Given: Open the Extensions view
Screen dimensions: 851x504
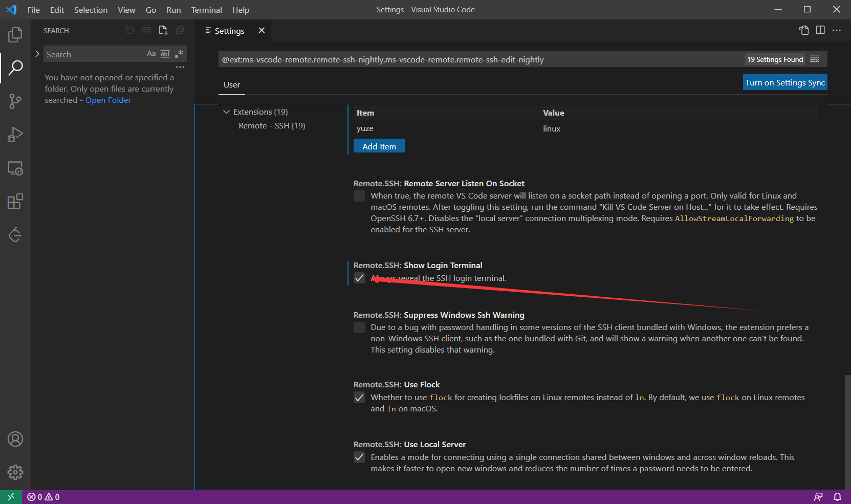Looking at the screenshot, I should pyautogui.click(x=15, y=202).
